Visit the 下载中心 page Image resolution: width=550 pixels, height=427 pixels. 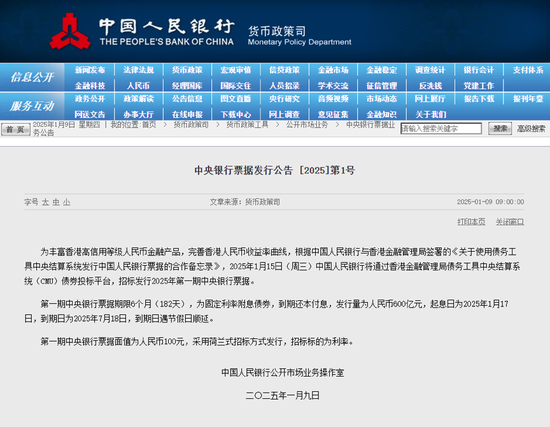[x=236, y=114]
